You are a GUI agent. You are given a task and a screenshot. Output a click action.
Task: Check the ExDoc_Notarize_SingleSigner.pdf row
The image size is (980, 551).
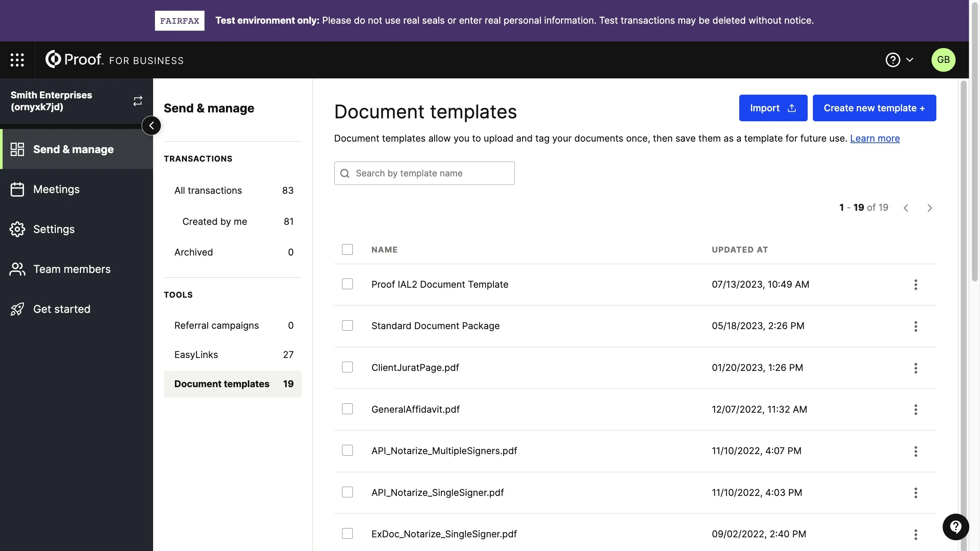coord(347,534)
